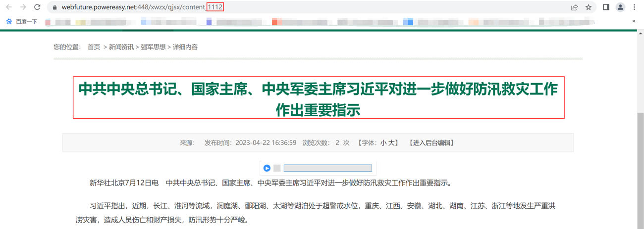Open the user profile icon

point(620,7)
